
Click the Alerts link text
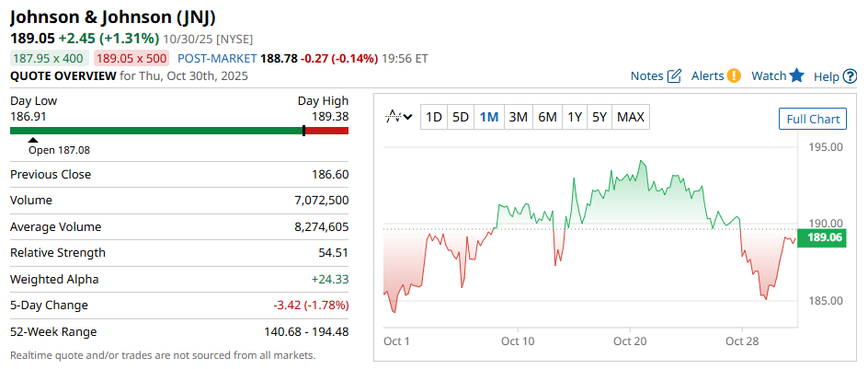pos(707,76)
